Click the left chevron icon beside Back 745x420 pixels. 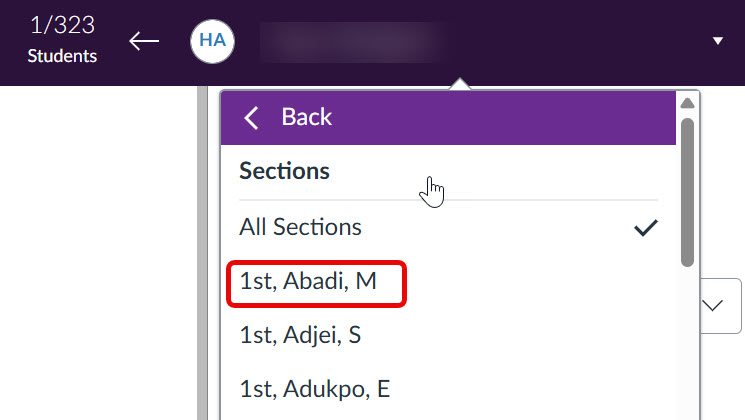(x=251, y=117)
